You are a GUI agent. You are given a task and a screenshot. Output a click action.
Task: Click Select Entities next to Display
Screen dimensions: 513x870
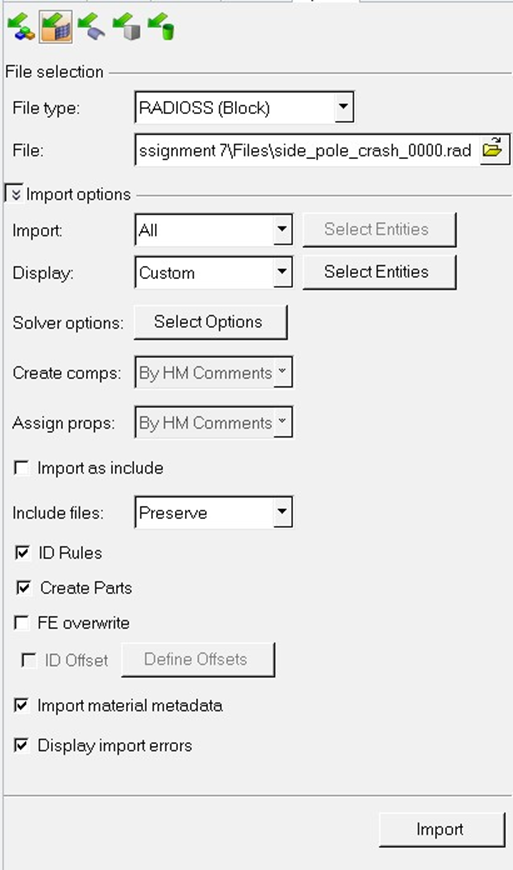379,272
